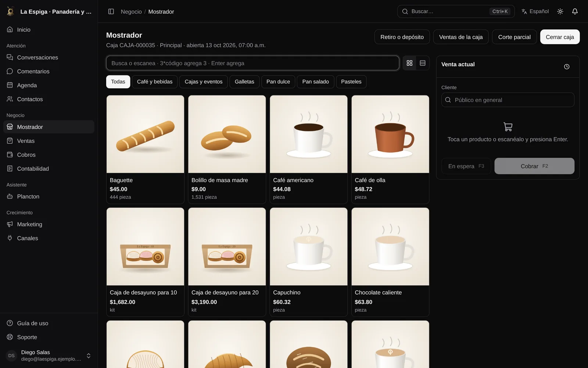Image resolution: width=588 pixels, height=368 pixels.
Task: Add the Capuchino product card
Action: pos(309,262)
